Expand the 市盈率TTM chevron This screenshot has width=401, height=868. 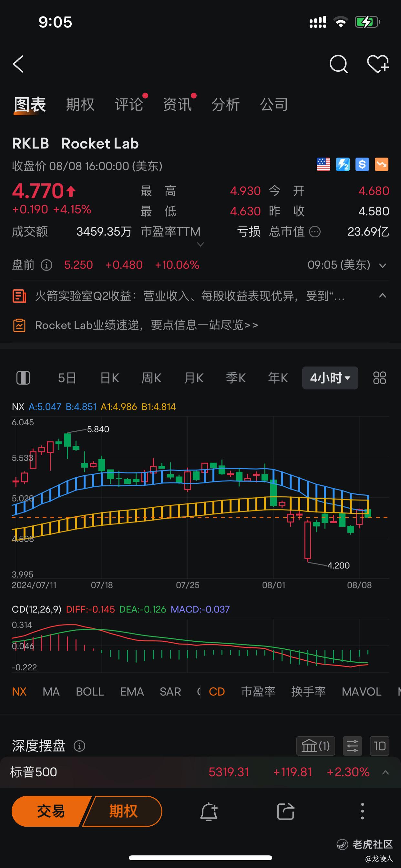coord(200,244)
